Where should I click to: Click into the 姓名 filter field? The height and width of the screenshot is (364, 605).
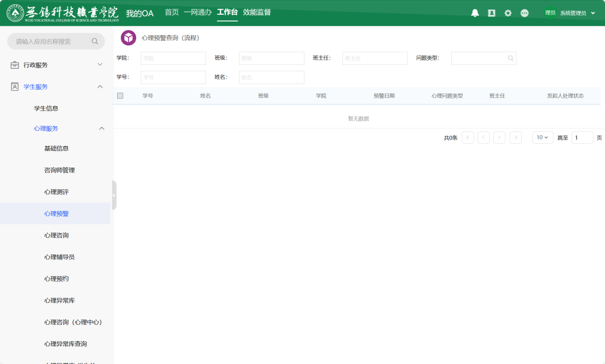pos(271,77)
